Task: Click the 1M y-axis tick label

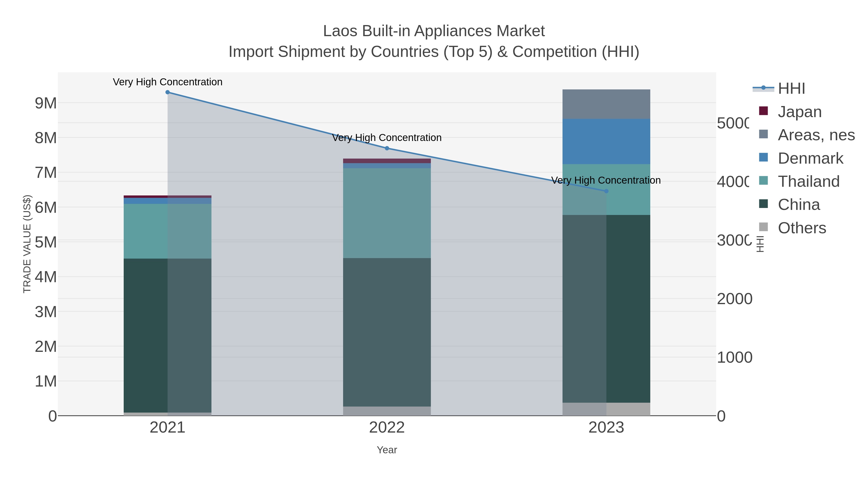Action: pyautogui.click(x=46, y=381)
